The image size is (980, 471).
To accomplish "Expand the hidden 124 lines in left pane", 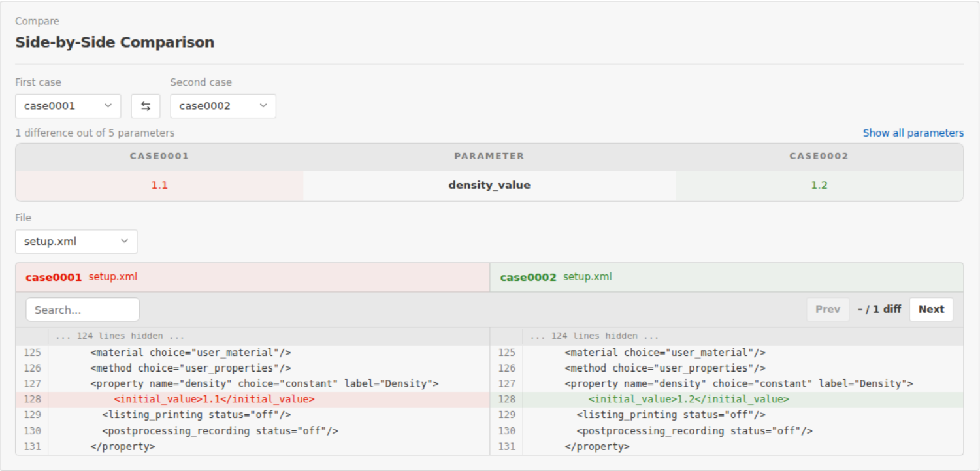I will 253,336.
